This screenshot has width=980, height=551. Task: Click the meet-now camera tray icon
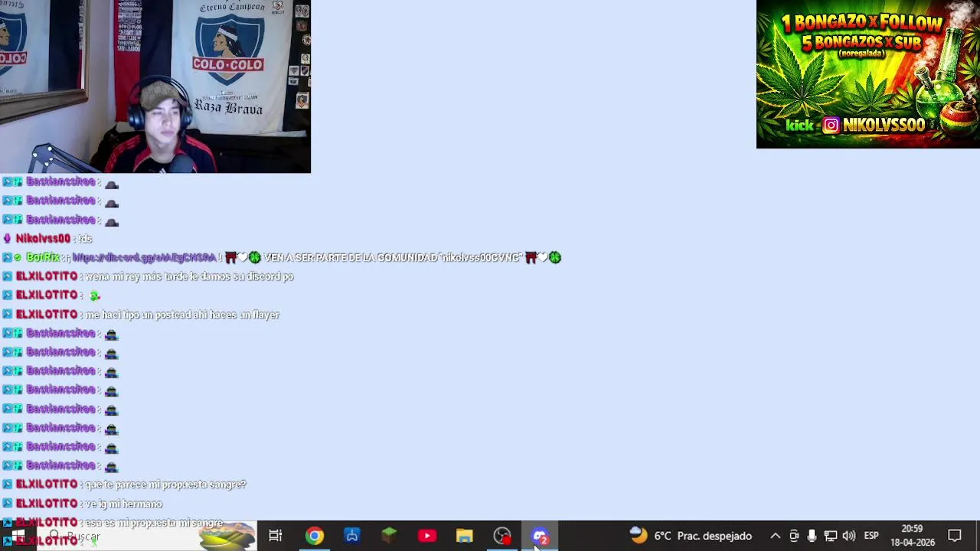tap(794, 536)
